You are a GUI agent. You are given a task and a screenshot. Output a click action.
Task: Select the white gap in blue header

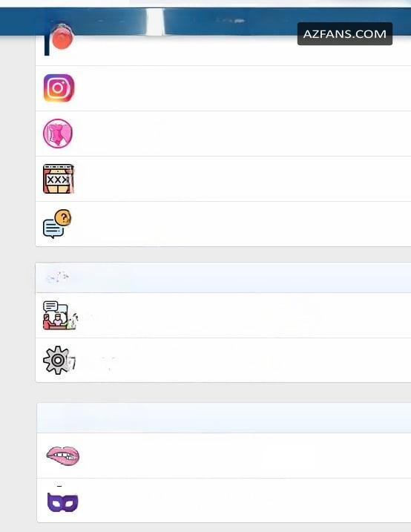tap(154, 22)
